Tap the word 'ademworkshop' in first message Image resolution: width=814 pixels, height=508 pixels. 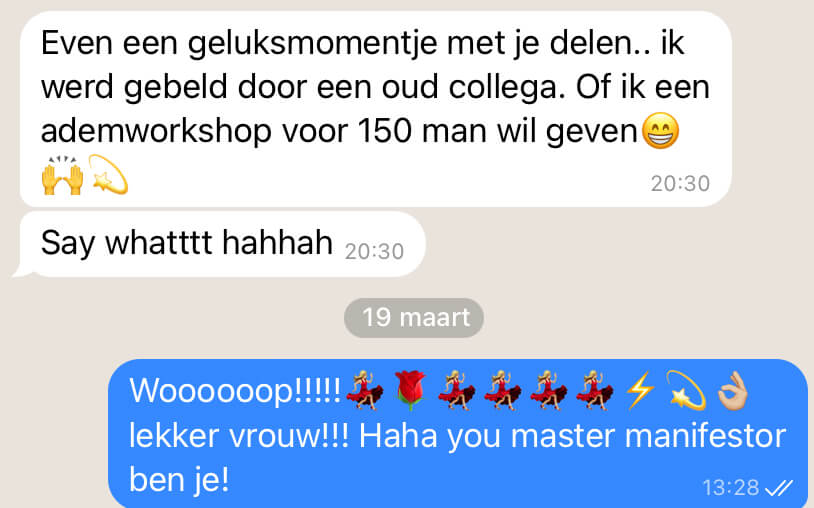[156, 131]
